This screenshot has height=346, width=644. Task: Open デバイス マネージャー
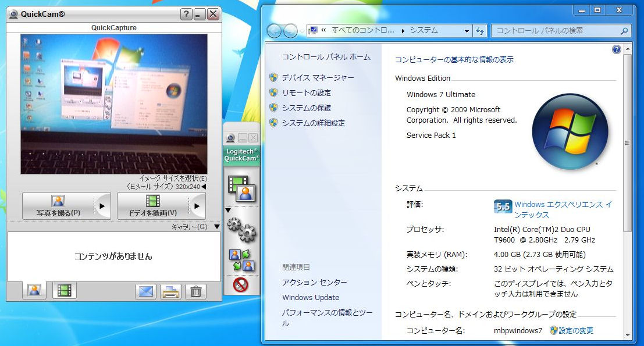coord(318,77)
